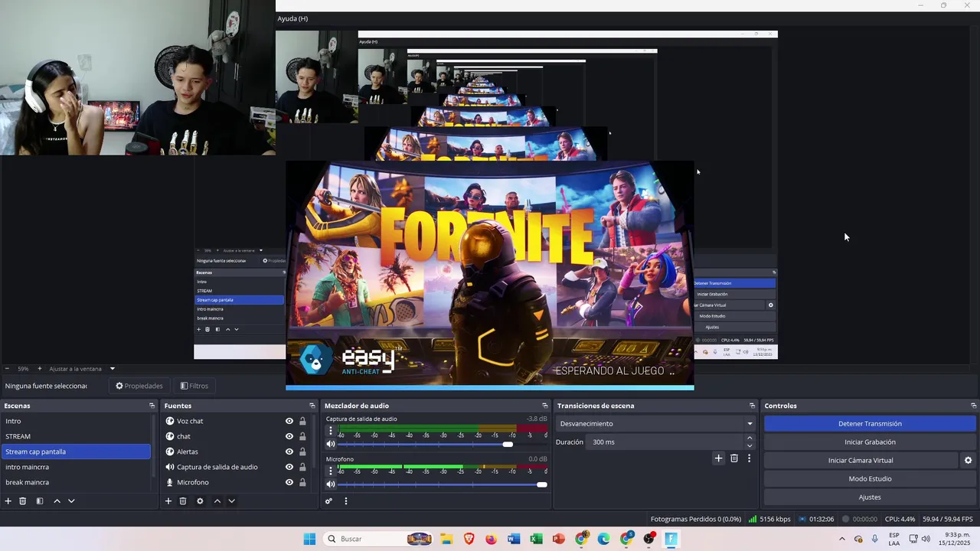Toggle visibility of Voz chat source
Screen dimensions: 980x551
click(289, 421)
